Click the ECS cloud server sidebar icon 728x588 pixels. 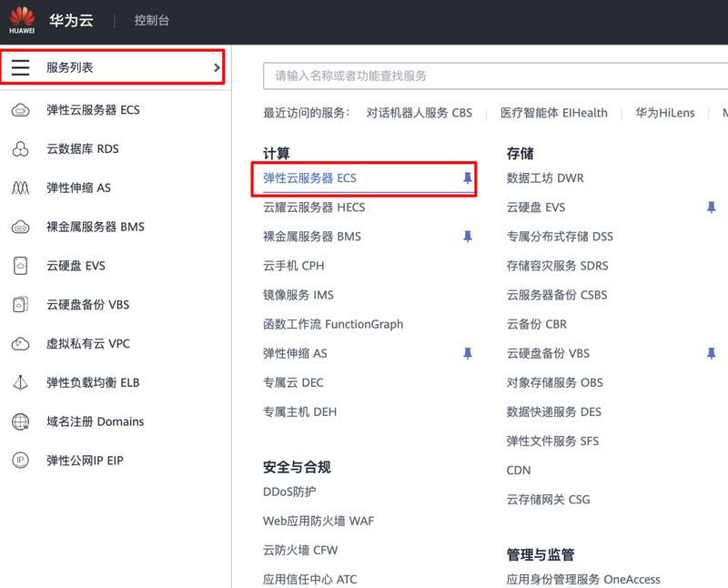click(20, 110)
